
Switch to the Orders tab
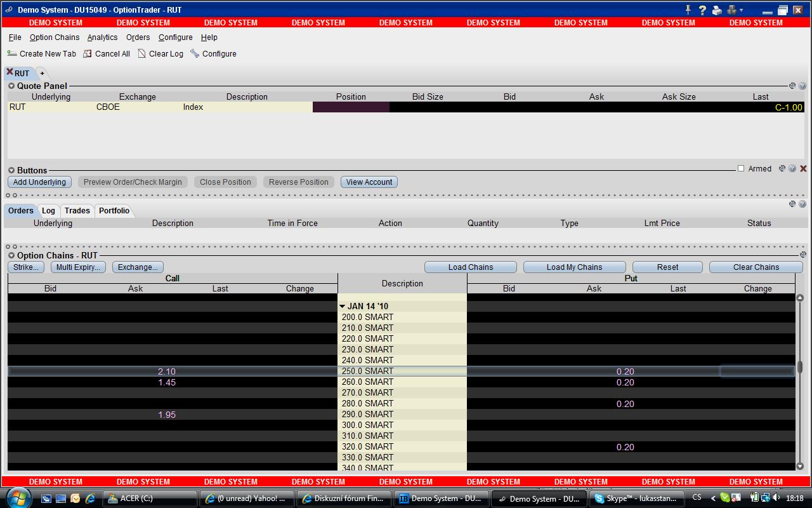21,211
